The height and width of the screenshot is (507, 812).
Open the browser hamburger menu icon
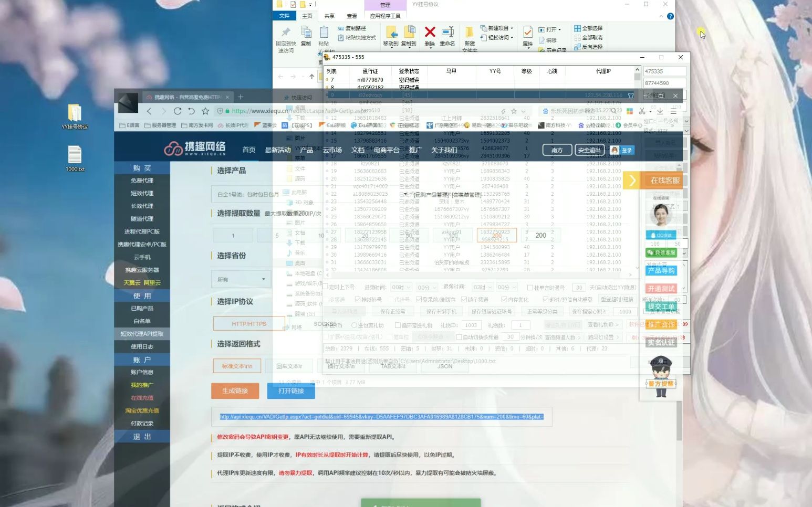pos(673,111)
